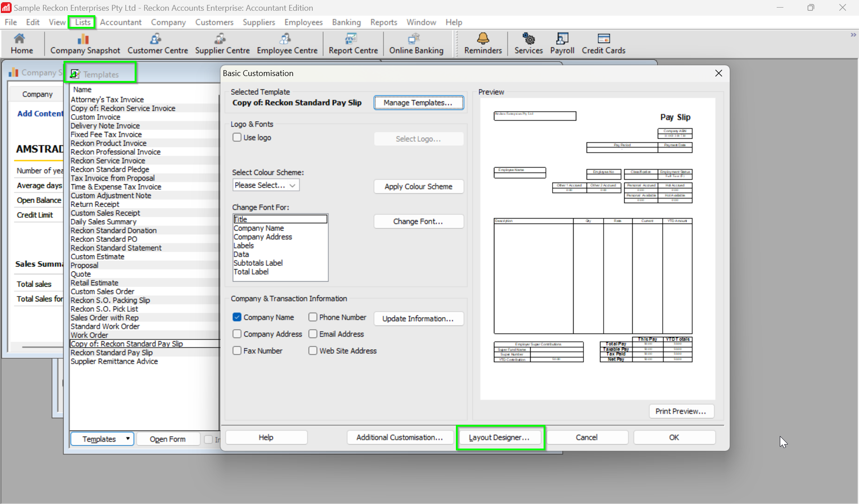Expand the toolbar overflow chevron
This screenshot has height=504, width=859.
[x=853, y=35]
